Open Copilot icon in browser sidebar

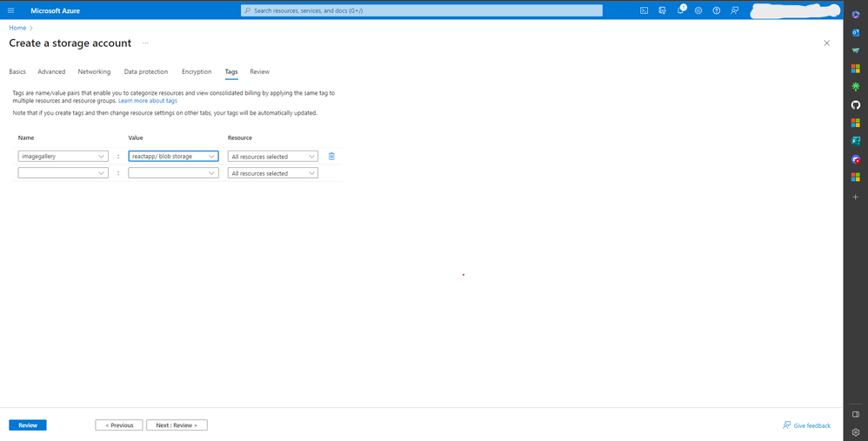(855, 15)
